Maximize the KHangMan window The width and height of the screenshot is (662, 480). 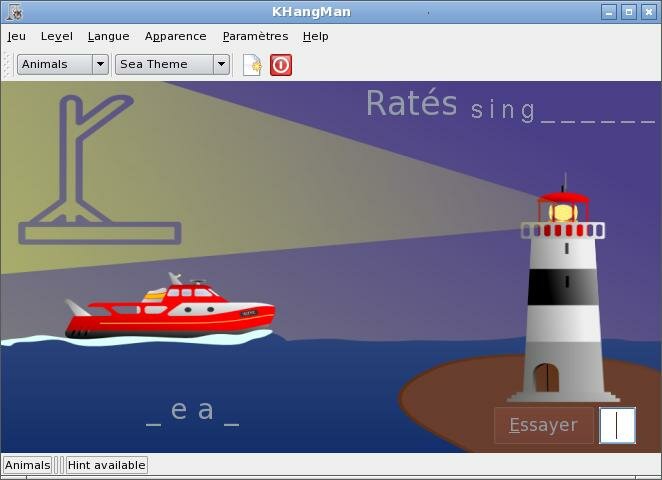click(629, 12)
